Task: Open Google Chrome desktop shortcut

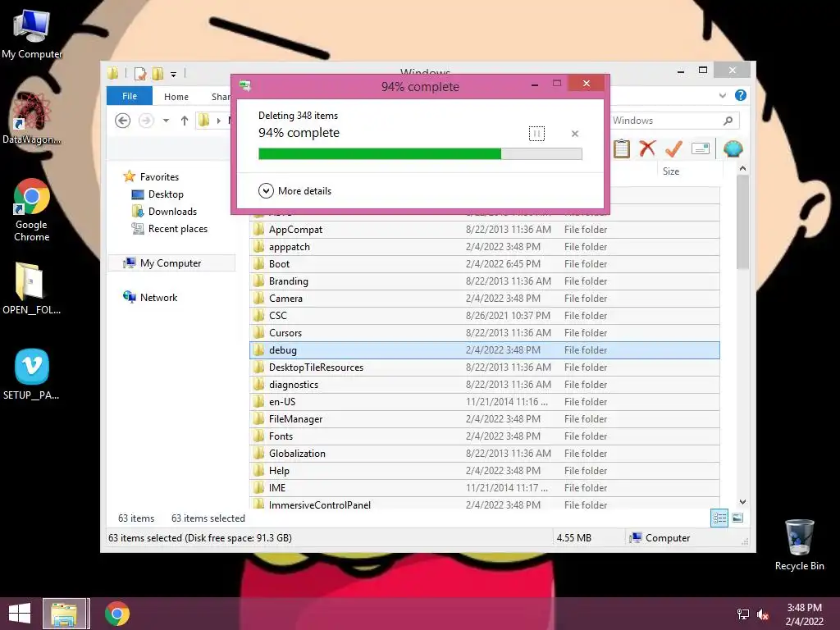Action: pyautogui.click(x=32, y=210)
